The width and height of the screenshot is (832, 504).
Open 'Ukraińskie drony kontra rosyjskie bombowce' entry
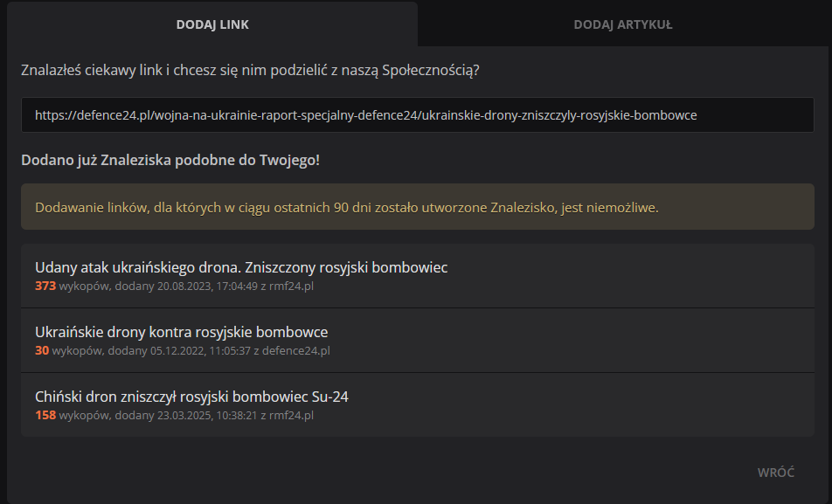[x=181, y=332]
